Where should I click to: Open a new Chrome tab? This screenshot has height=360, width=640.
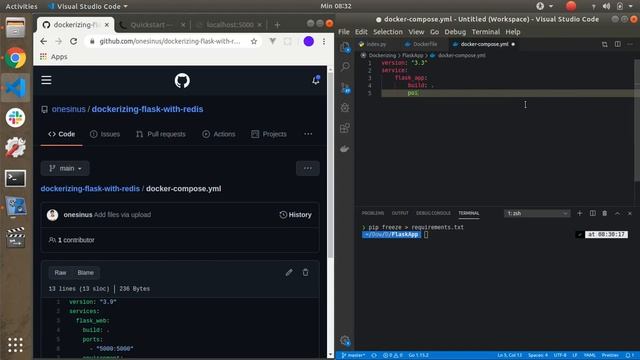(277, 25)
